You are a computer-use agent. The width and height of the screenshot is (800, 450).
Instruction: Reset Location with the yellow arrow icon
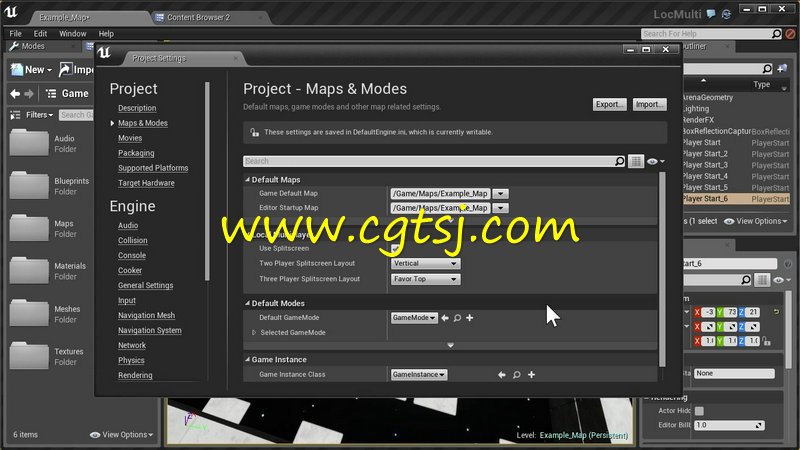coord(776,312)
